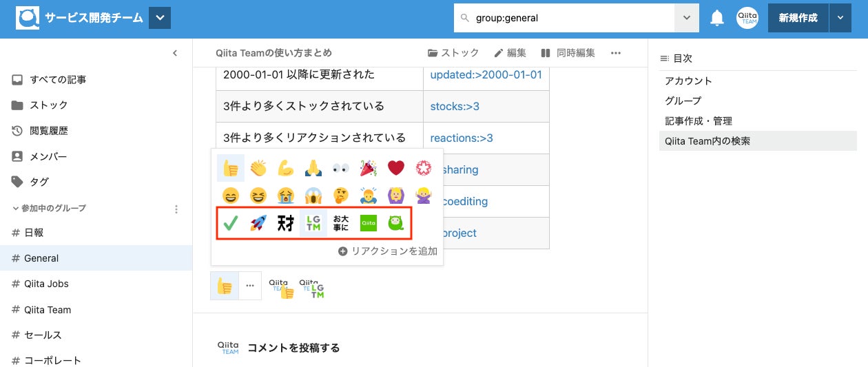Jump to Qiita Team内の検索 section
868x367 pixels.
coord(758,141)
